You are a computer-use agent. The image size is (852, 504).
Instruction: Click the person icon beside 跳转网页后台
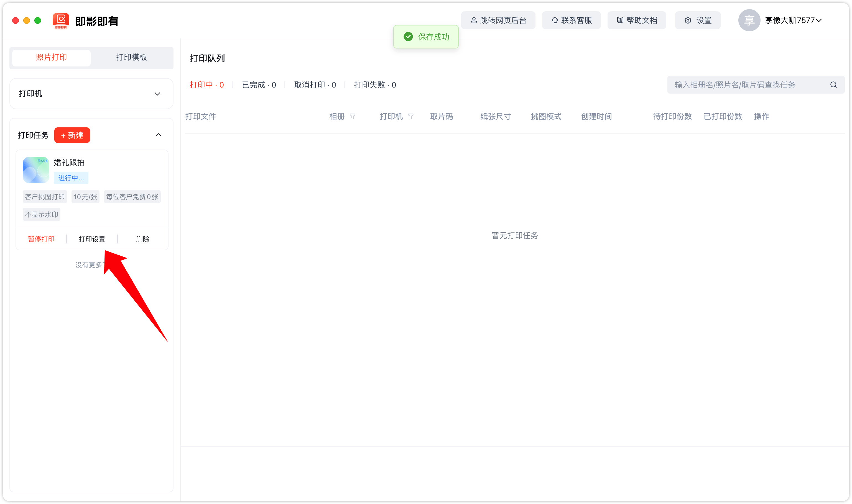(x=473, y=20)
